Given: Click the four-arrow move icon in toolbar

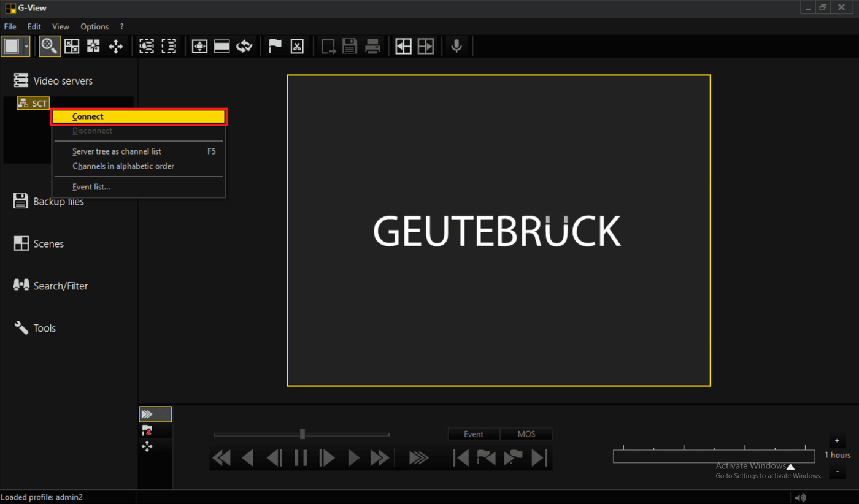Looking at the screenshot, I should click(116, 46).
